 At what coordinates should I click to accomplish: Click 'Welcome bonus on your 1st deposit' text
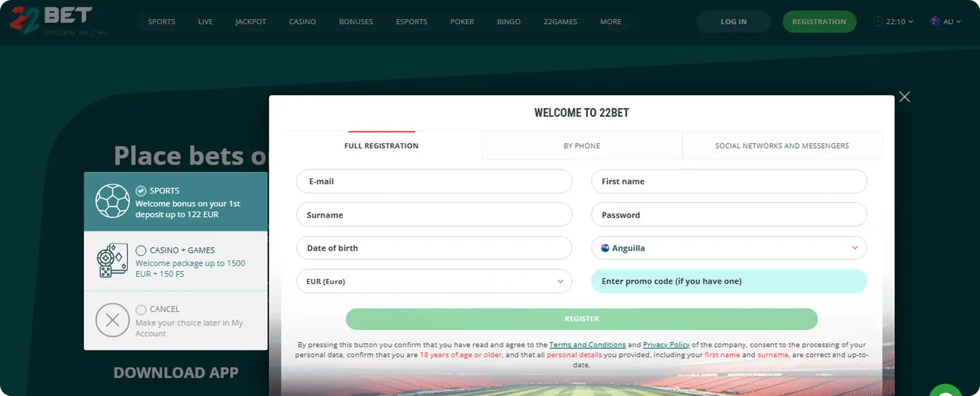[x=188, y=209]
